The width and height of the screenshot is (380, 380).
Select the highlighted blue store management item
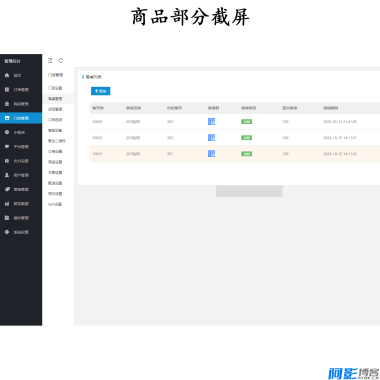pyautogui.click(x=21, y=118)
